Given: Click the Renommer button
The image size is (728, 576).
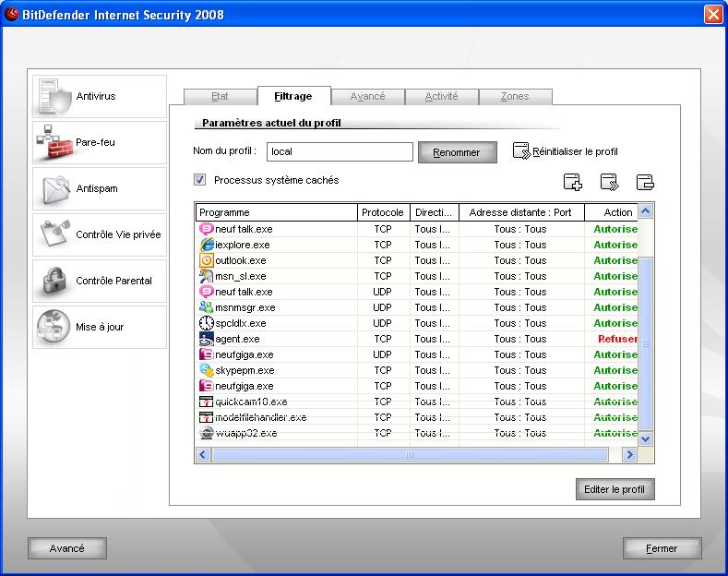Looking at the screenshot, I should coord(457,152).
